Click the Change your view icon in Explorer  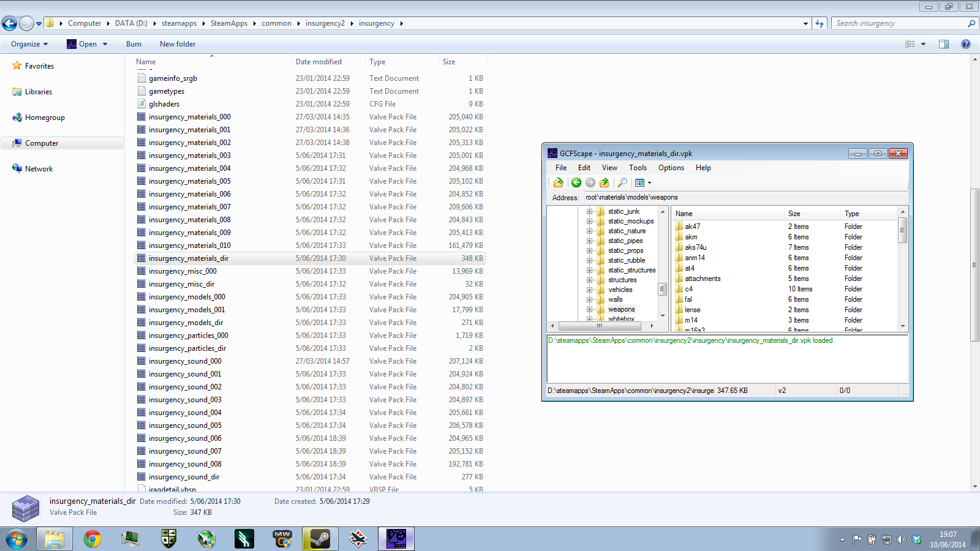(910, 44)
